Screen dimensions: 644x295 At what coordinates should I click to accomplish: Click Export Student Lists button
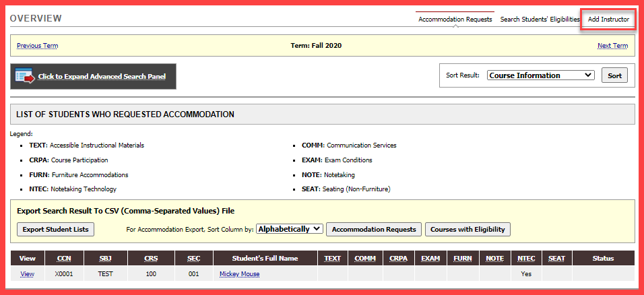[56, 229]
